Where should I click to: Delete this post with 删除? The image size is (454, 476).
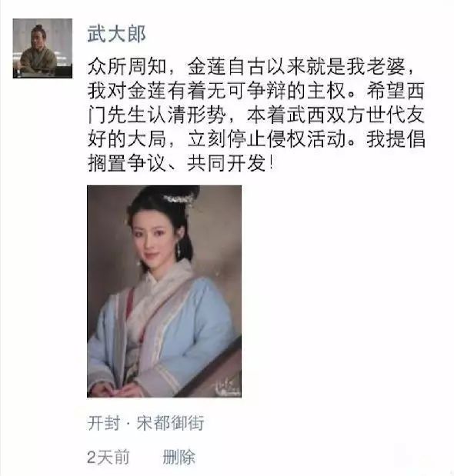pyautogui.click(x=179, y=458)
